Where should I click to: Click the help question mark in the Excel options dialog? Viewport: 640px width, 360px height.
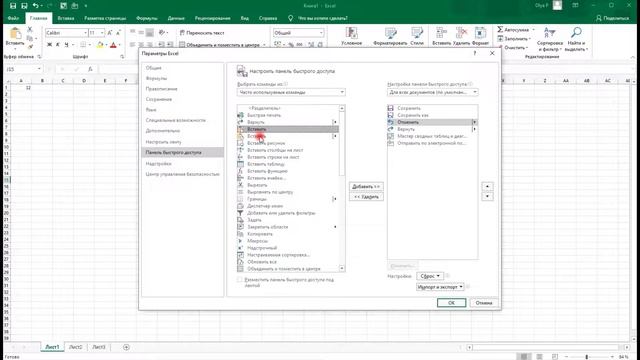coord(475,53)
